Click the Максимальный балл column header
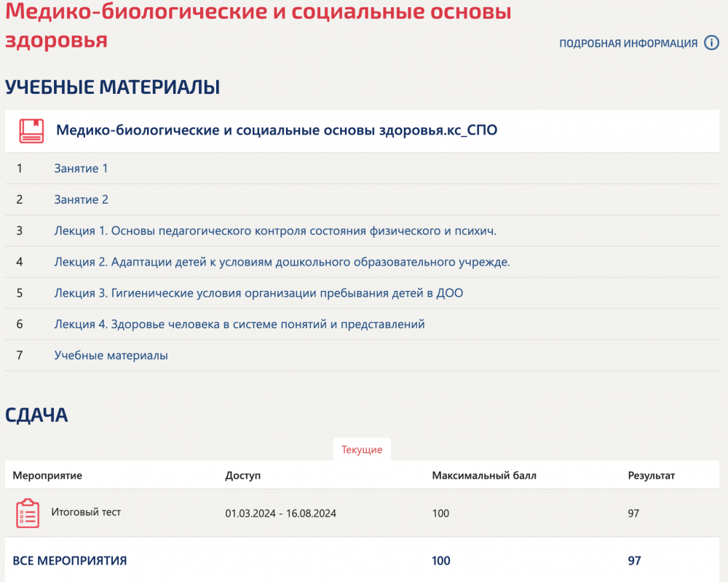This screenshot has height=582, width=728. 484,475
